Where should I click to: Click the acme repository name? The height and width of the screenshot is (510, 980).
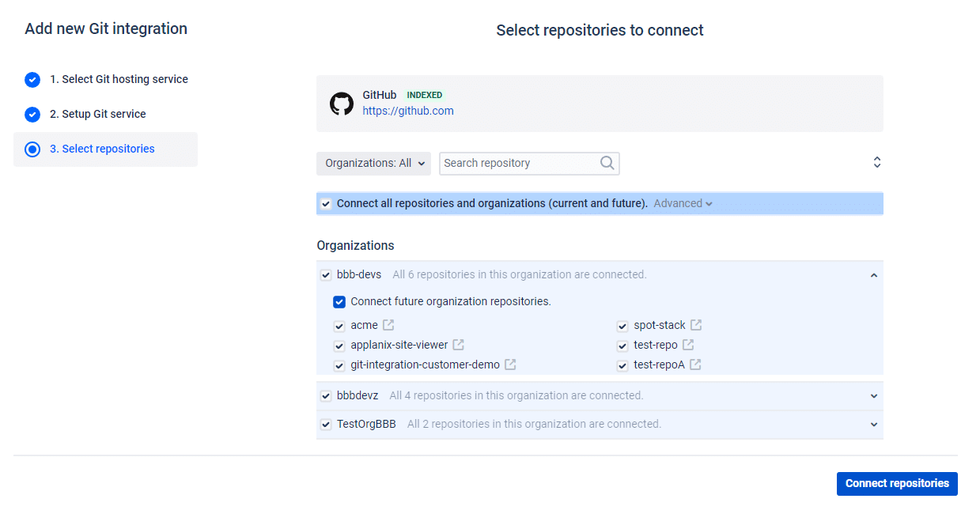pyautogui.click(x=364, y=325)
